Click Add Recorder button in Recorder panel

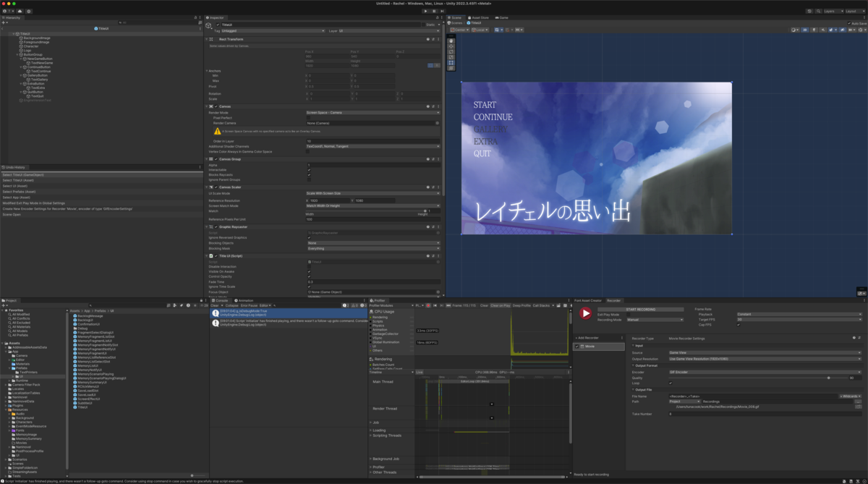click(x=587, y=338)
